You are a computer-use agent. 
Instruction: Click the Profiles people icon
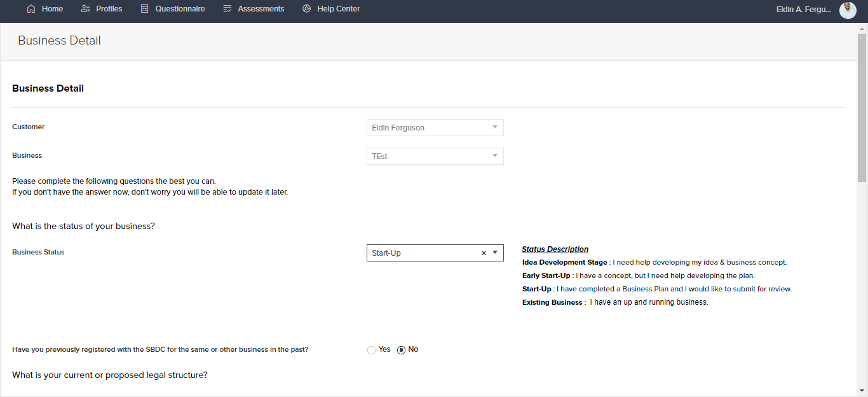86,9
